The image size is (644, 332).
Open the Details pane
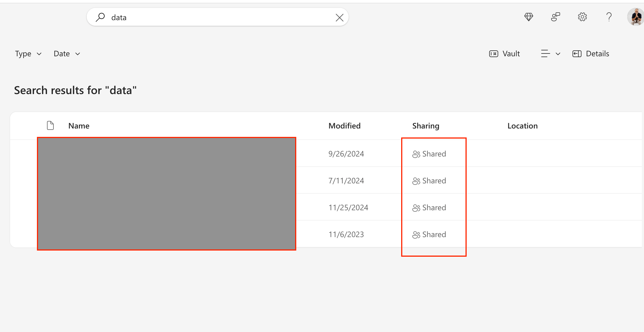[591, 54]
